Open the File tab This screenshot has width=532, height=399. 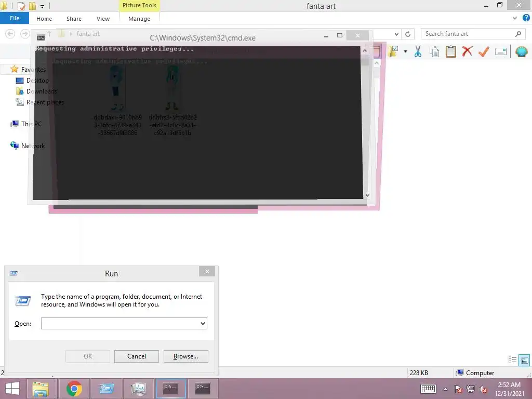[15, 18]
